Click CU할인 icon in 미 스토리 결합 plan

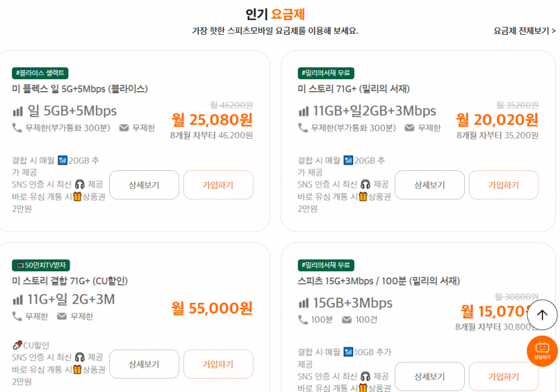coord(17,345)
